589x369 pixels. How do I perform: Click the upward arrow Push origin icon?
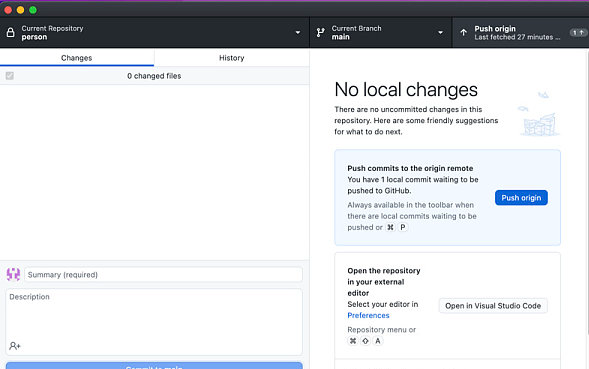tap(464, 33)
